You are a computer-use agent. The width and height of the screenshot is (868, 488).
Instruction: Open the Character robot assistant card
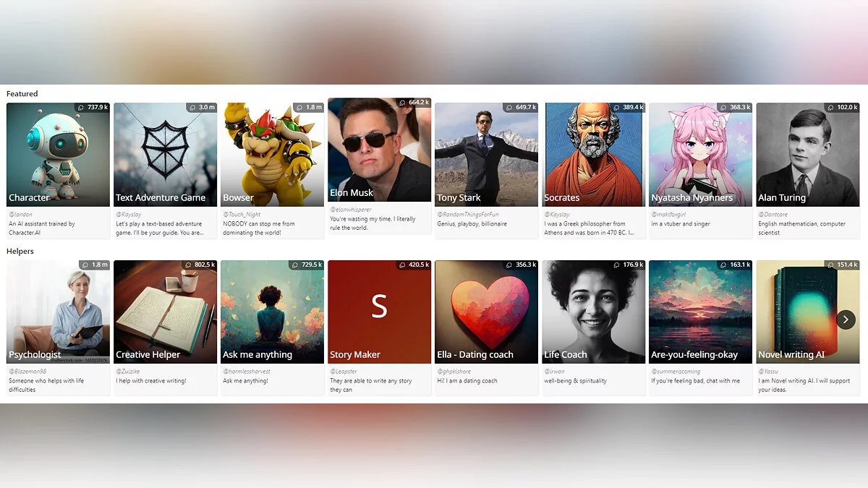coord(58,171)
